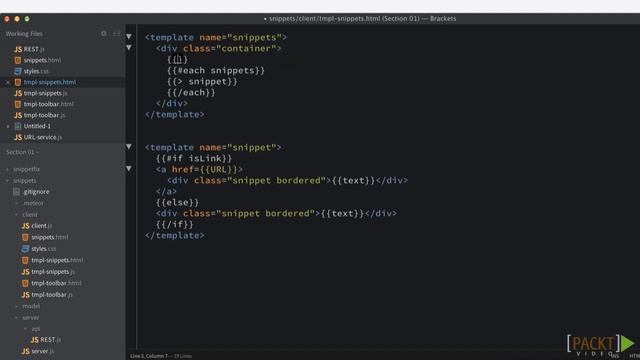Fold the snippets template code block
The height and width of the screenshot is (360, 640).
(129, 36)
